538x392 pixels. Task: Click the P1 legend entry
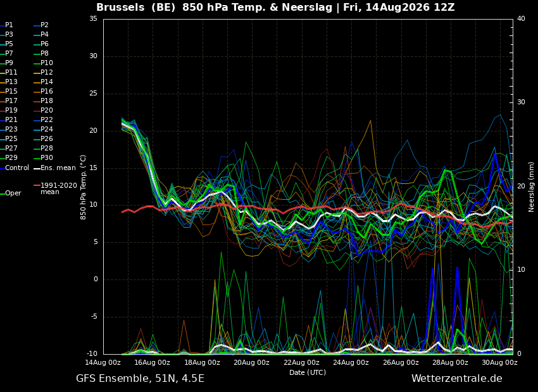click(6, 25)
